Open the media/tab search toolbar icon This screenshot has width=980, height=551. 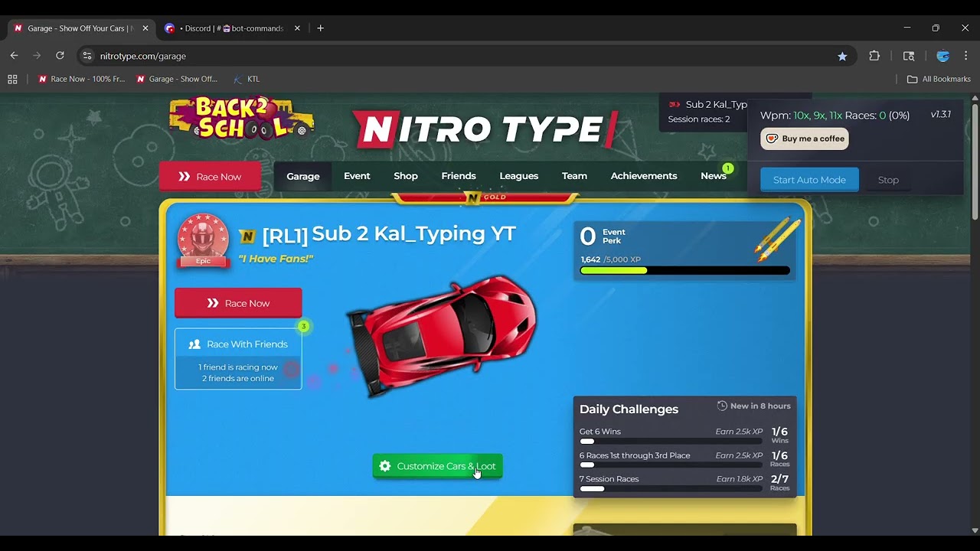909,56
